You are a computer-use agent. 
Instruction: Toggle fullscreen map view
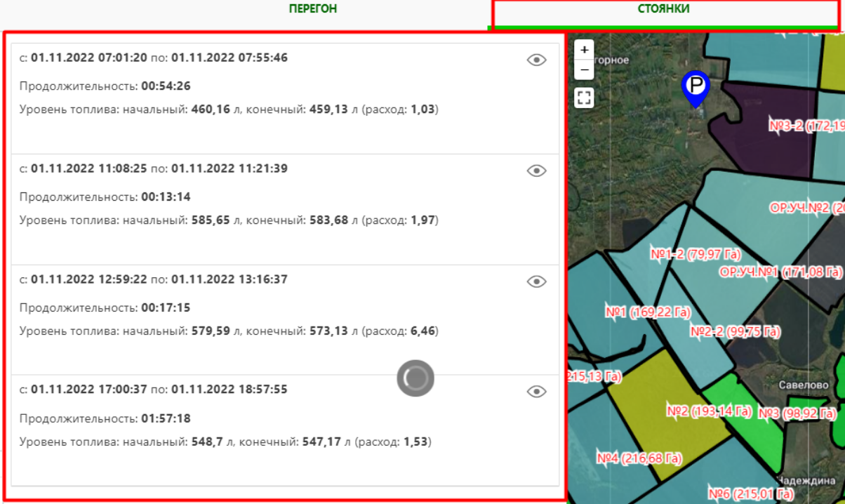click(x=584, y=98)
